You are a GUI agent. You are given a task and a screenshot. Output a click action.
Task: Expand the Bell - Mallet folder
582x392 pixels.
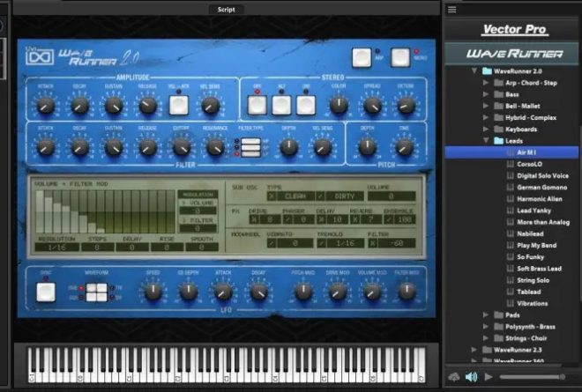click(486, 106)
